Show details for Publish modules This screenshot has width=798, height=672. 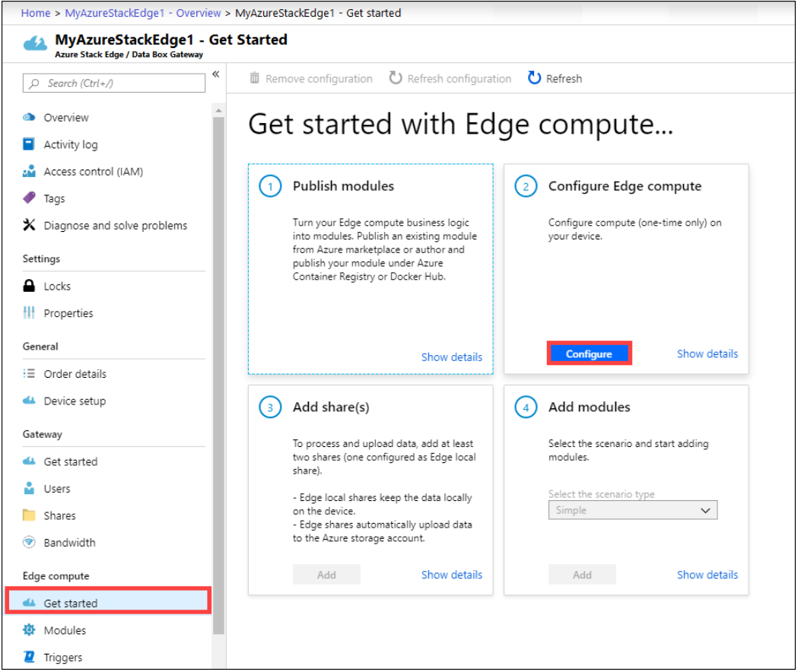[x=451, y=357]
